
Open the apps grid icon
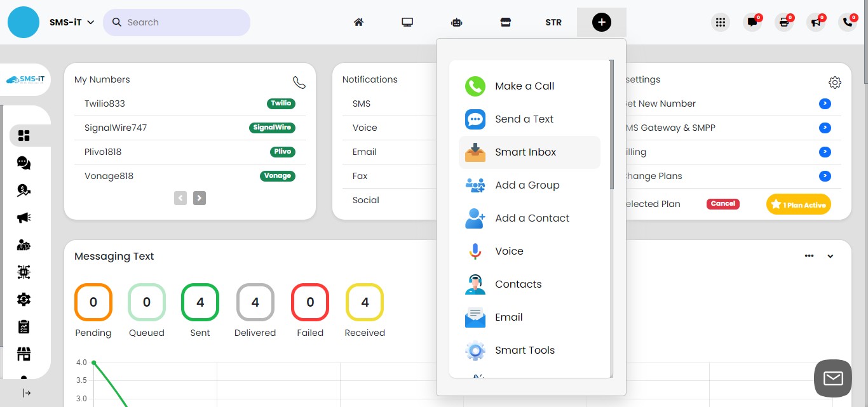(x=720, y=22)
